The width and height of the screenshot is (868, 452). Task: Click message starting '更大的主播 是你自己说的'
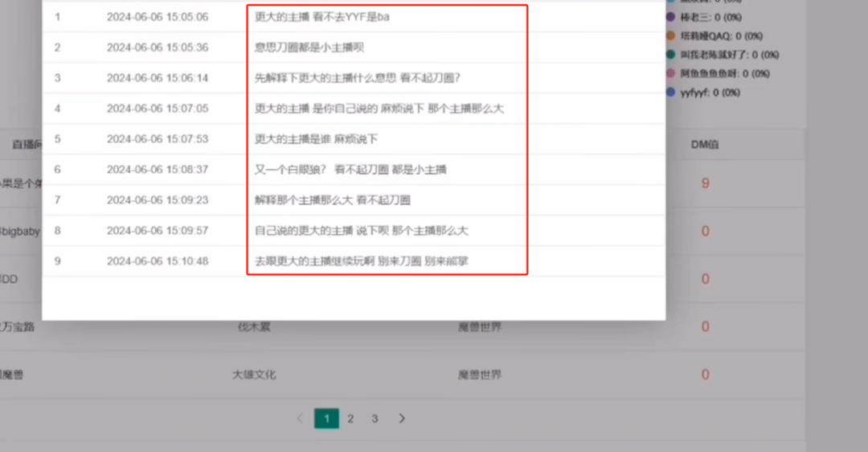pyautogui.click(x=379, y=109)
